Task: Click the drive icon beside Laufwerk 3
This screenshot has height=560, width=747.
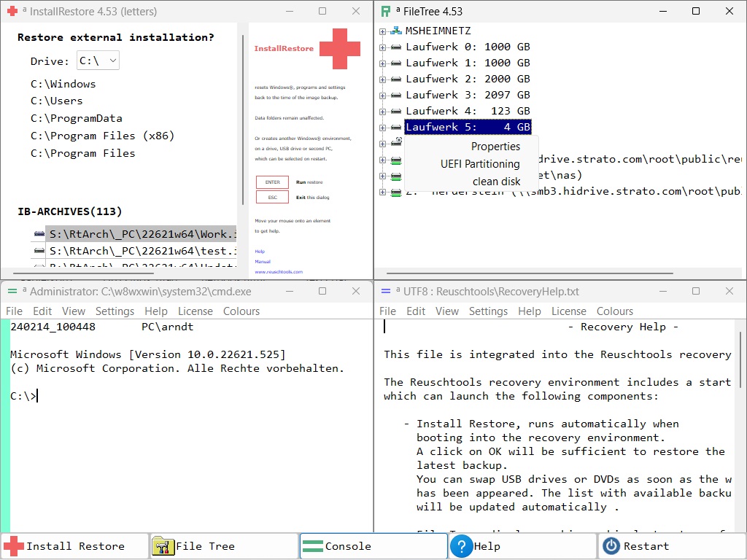Action: pyautogui.click(x=396, y=96)
